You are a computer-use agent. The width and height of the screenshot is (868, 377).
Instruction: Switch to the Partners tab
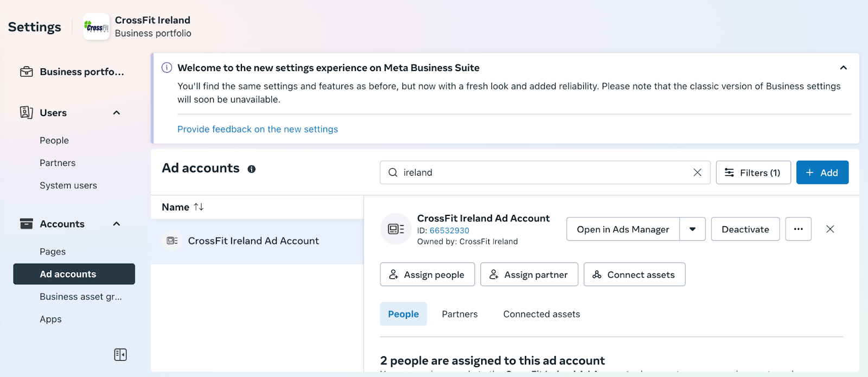click(459, 314)
